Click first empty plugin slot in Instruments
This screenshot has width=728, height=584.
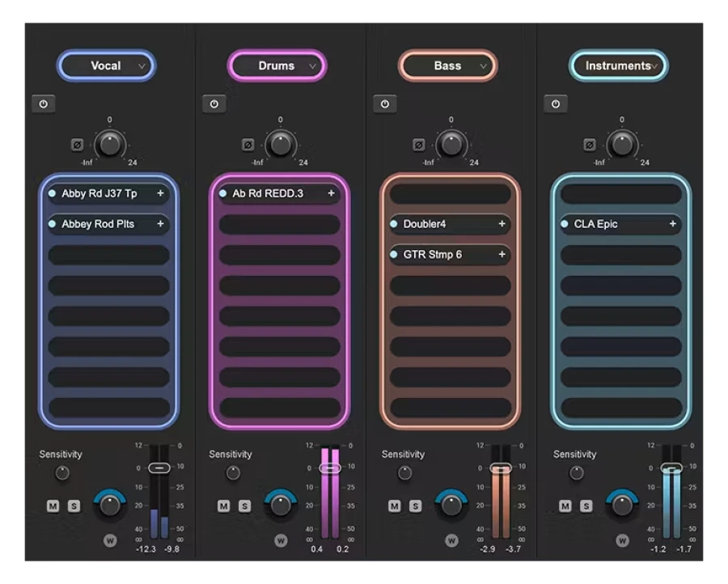(621, 193)
